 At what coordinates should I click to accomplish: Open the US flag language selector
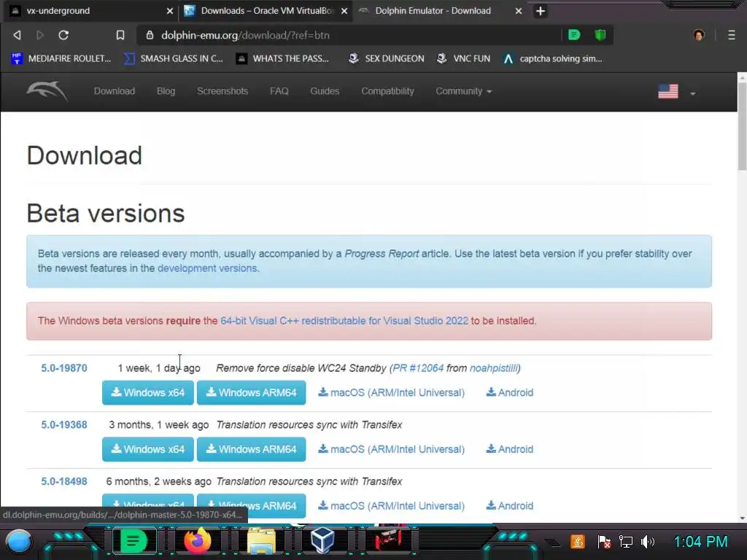(676, 91)
